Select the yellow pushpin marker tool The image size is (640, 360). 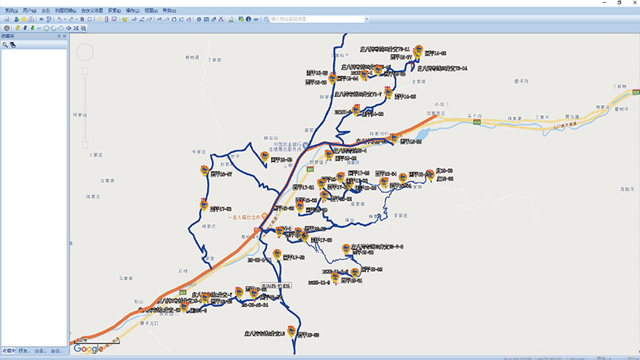[18, 28]
